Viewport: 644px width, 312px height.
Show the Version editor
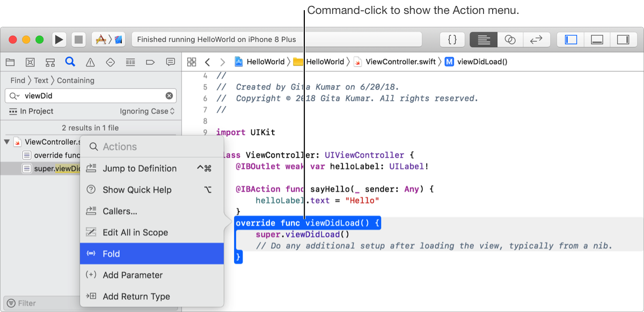[536, 39]
